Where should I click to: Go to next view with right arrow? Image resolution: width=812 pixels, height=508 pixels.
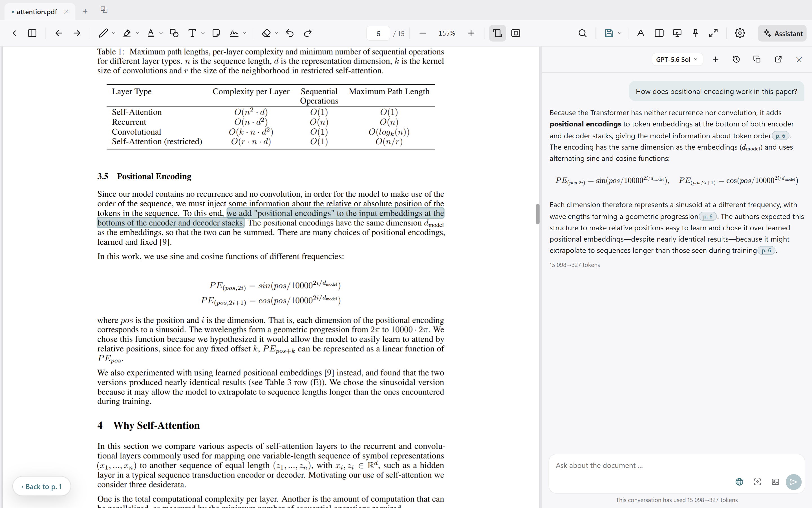77,33
